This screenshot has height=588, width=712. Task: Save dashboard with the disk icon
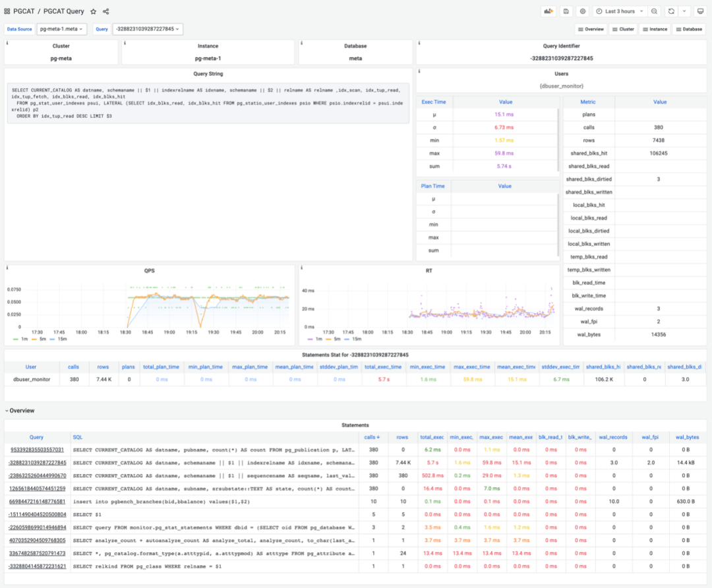coord(566,11)
